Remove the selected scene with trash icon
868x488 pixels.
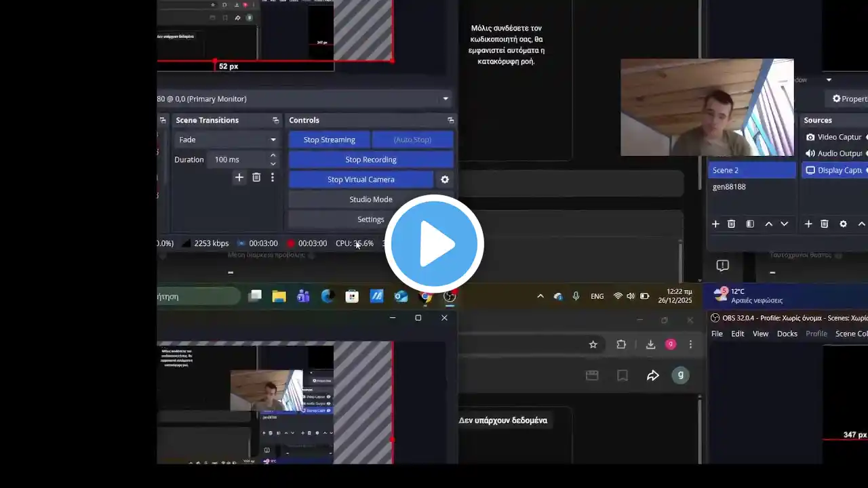pyautogui.click(x=732, y=224)
